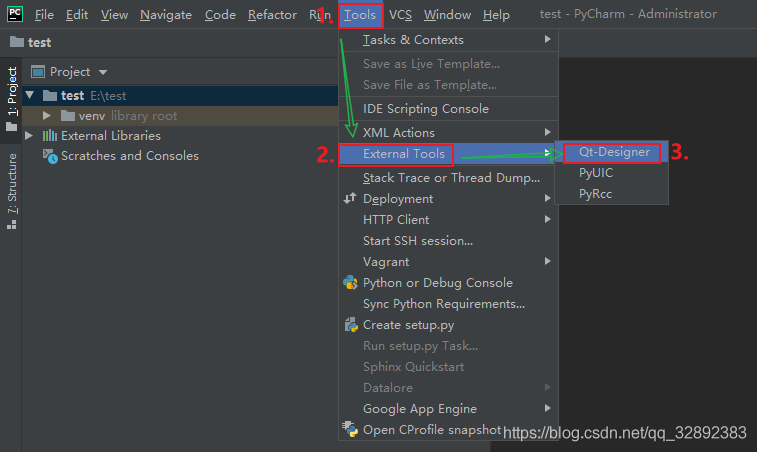
Task: Click the Deployment arrows icon in Tools menu
Action: tap(350, 199)
